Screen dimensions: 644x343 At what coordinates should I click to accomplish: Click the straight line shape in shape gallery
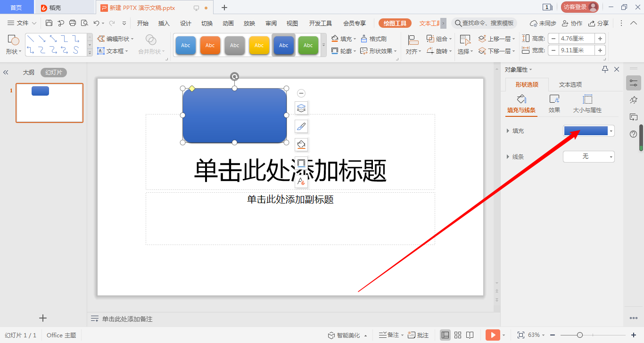tap(31, 39)
